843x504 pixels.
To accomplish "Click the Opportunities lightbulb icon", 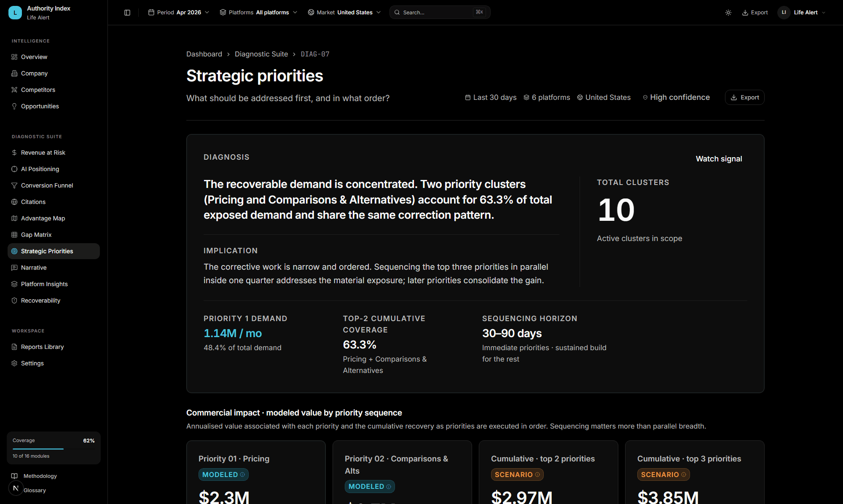I will click(x=14, y=106).
